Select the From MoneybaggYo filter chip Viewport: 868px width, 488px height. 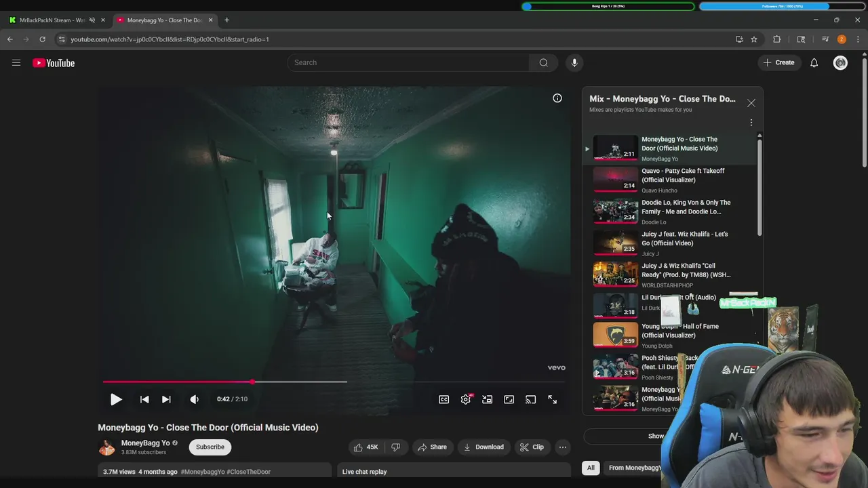(634, 468)
